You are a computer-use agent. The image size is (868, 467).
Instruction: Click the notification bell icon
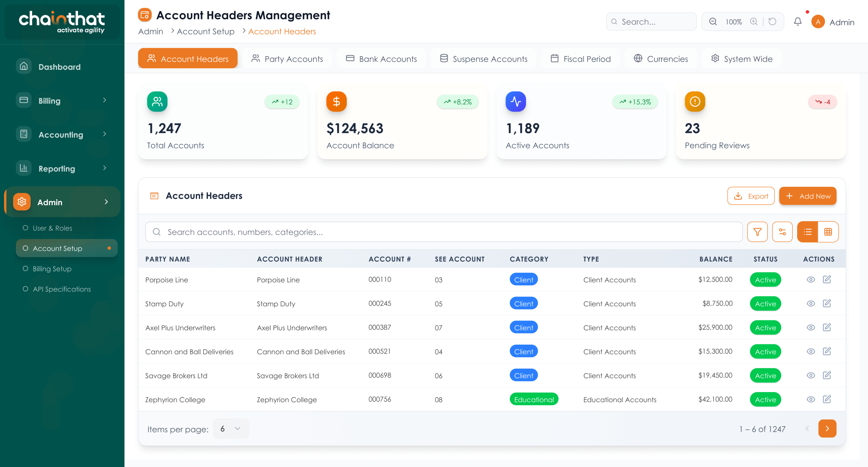(x=797, y=22)
